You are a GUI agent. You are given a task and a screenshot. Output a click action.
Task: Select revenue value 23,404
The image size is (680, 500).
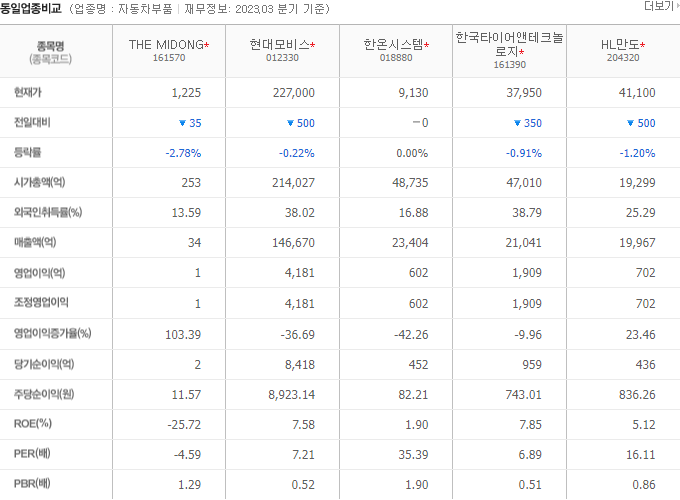[x=410, y=243]
